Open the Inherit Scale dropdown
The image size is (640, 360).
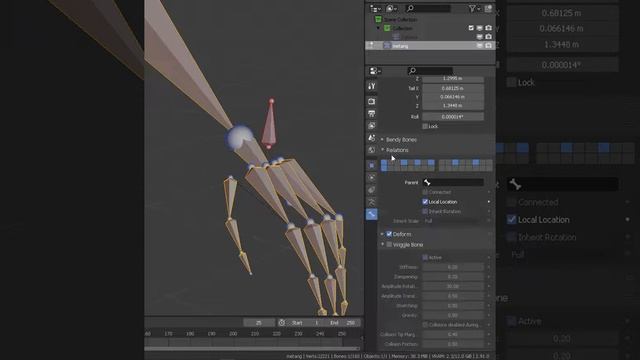tap(453, 221)
